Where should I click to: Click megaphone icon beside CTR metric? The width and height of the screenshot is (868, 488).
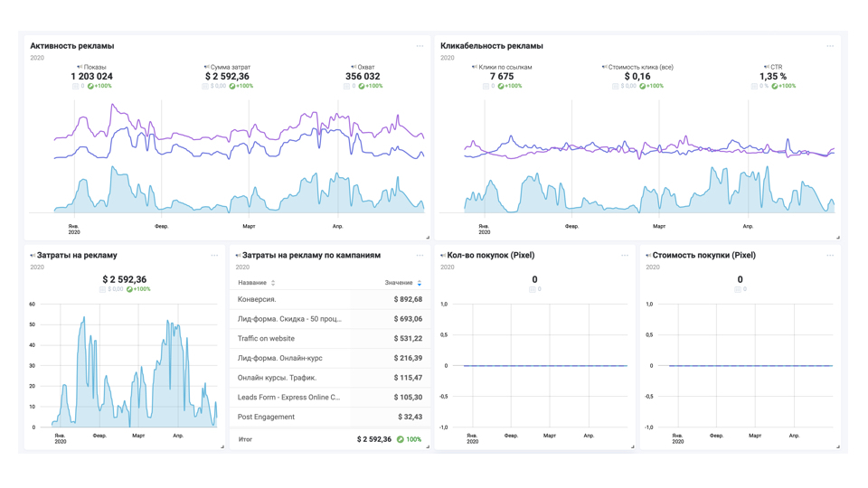[x=766, y=67]
